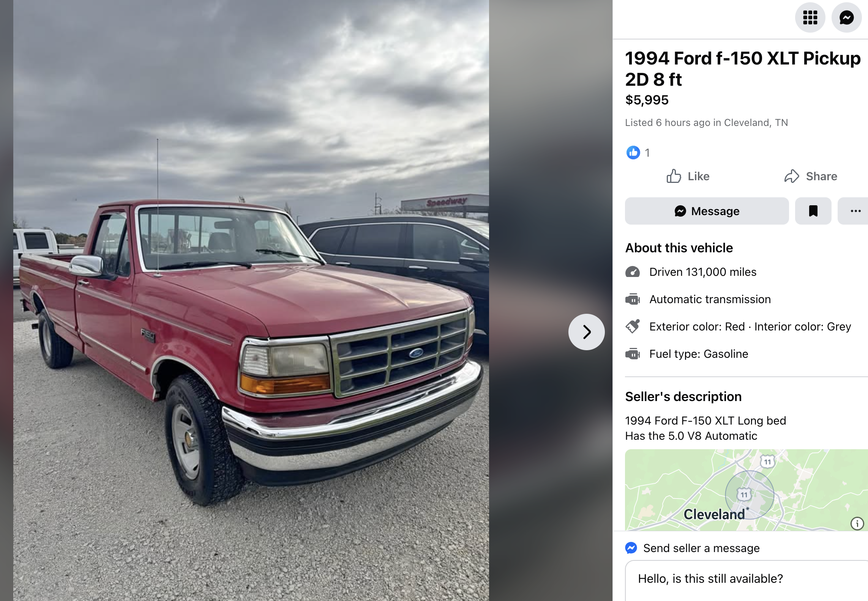Screen dimensions: 868x601
Task: Open the Cleveland location map
Action: (746, 490)
